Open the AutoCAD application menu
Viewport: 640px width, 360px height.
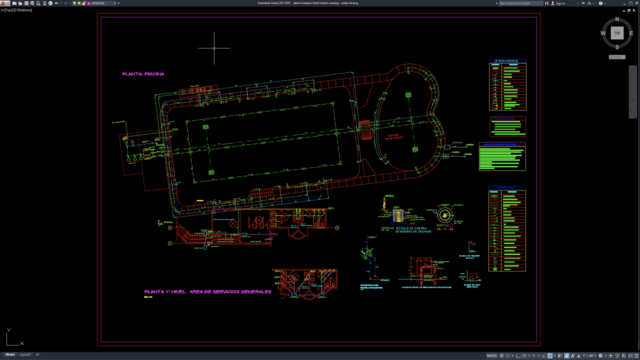[x=4, y=3]
